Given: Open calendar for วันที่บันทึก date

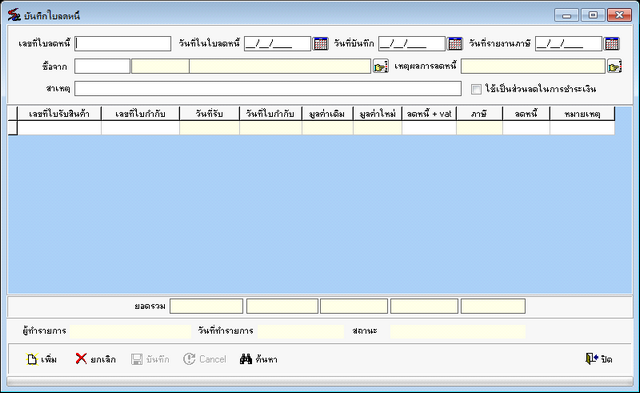Looking at the screenshot, I should [455, 44].
